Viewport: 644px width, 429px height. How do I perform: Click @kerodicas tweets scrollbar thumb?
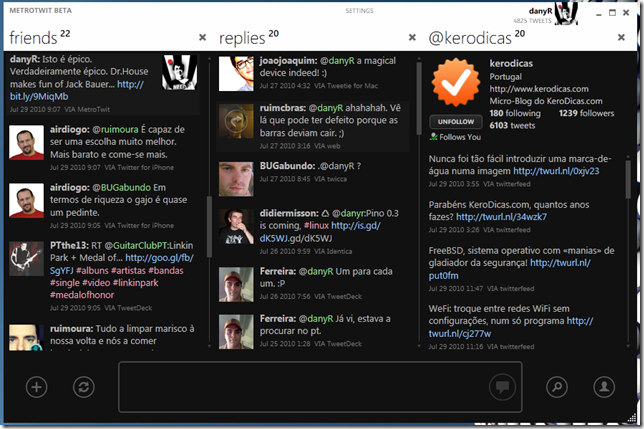point(628,180)
